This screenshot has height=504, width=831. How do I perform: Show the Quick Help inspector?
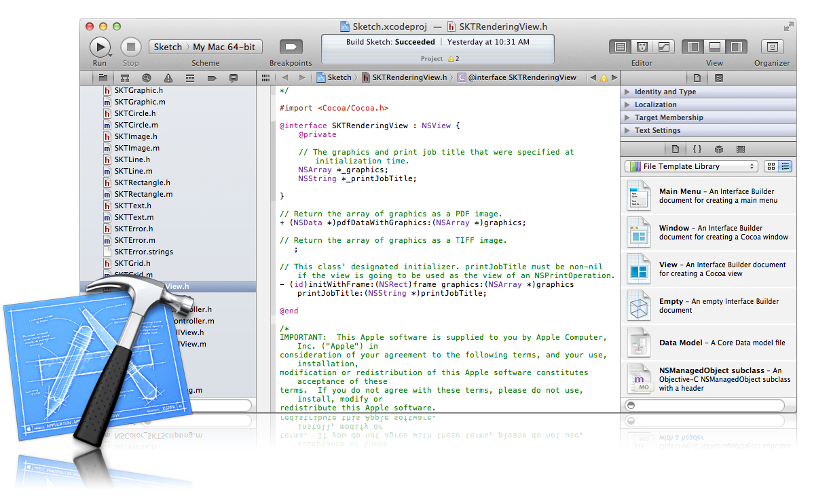(x=719, y=78)
